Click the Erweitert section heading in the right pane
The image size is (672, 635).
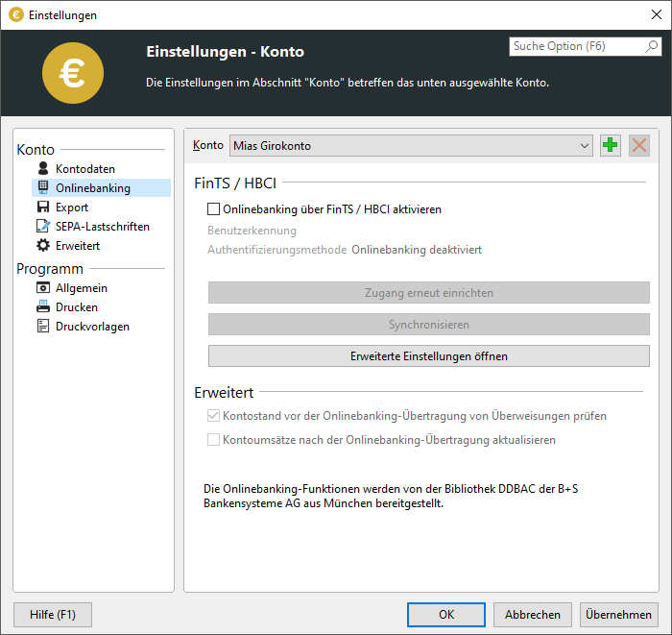(x=224, y=392)
